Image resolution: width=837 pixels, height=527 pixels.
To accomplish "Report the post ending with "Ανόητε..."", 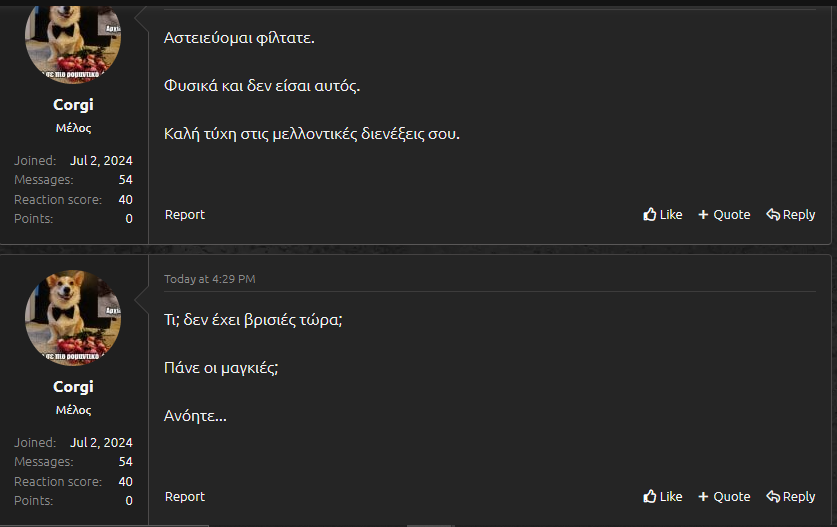I will pos(184,496).
